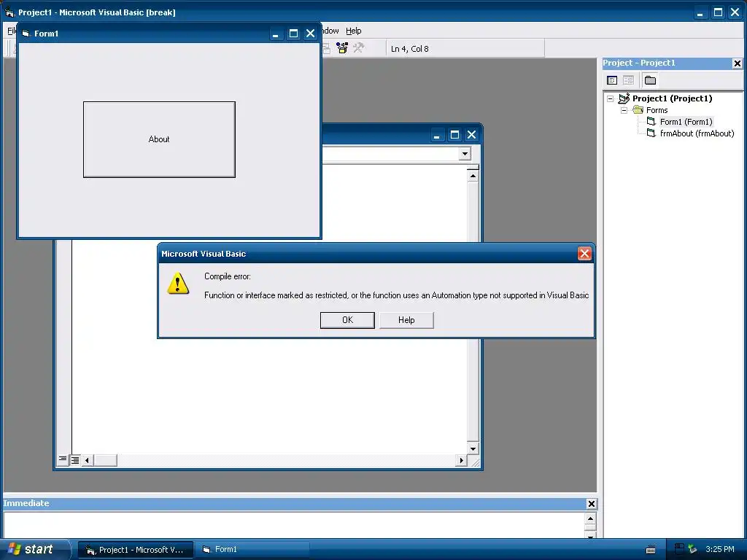Close the Immediate window
This screenshot has width=747, height=560.
591,504
